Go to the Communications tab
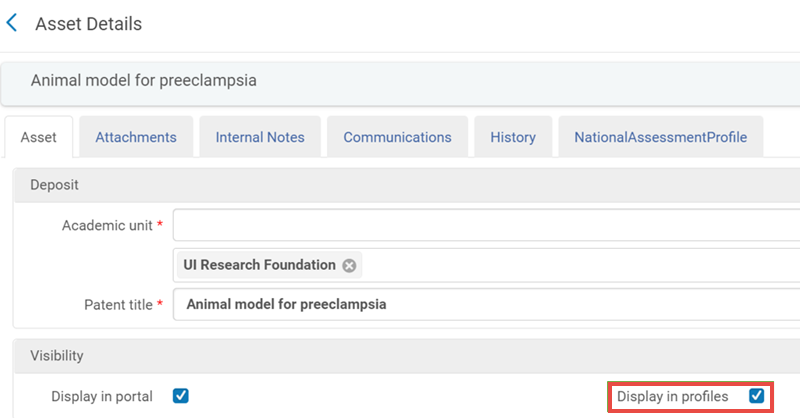The width and height of the screenshot is (800, 418). (x=397, y=137)
